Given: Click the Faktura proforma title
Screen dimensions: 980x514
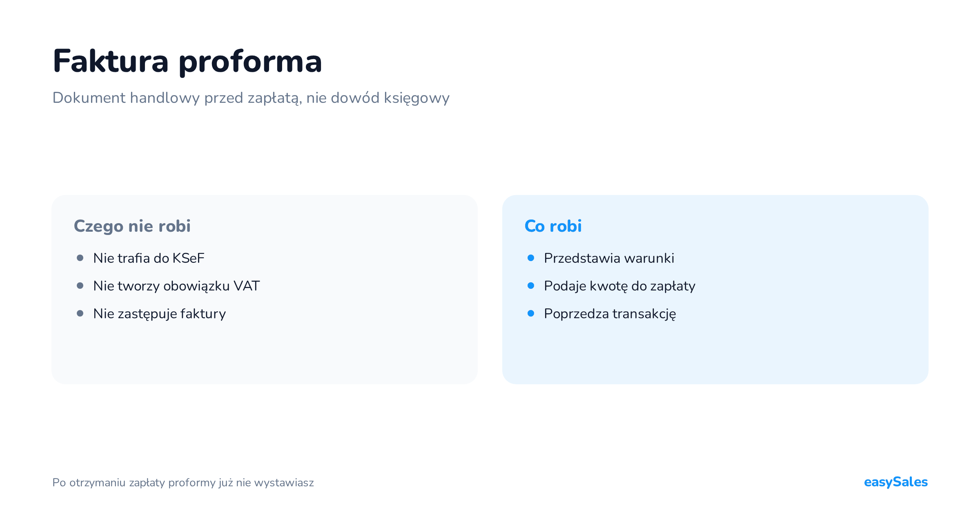Looking at the screenshot, I should pyautogui.click(x=187, y=62).
